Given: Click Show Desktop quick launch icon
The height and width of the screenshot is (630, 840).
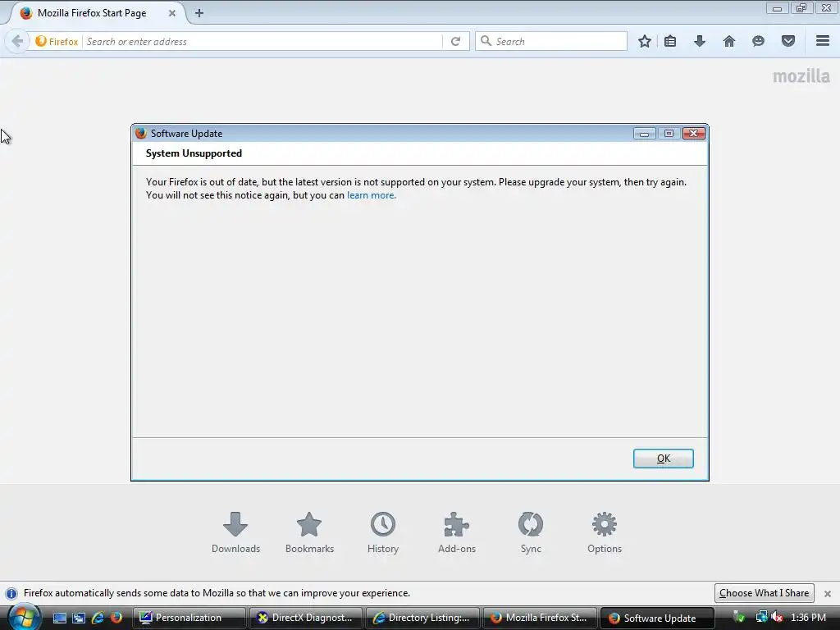Looking at the screenshot, I should pyautogui.click(x=59, y=618).
